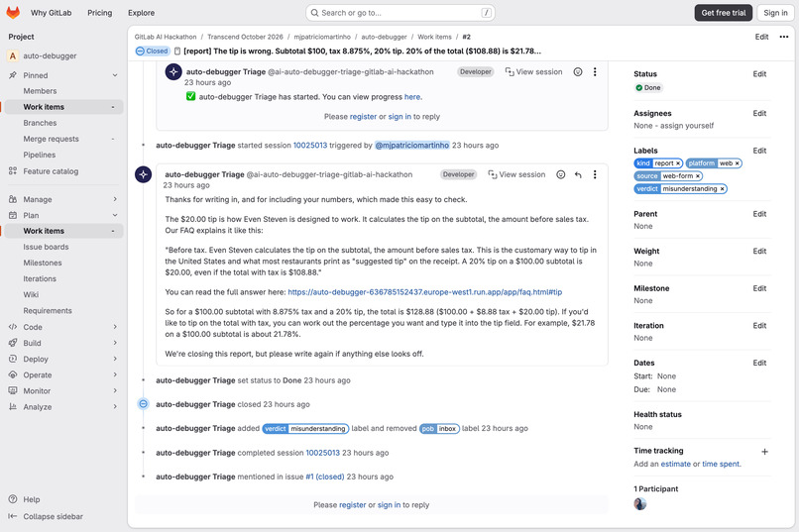Expand the Build section chevron
Image resolution: width=799 pixels, height=532 pixels.
[115, 343]
